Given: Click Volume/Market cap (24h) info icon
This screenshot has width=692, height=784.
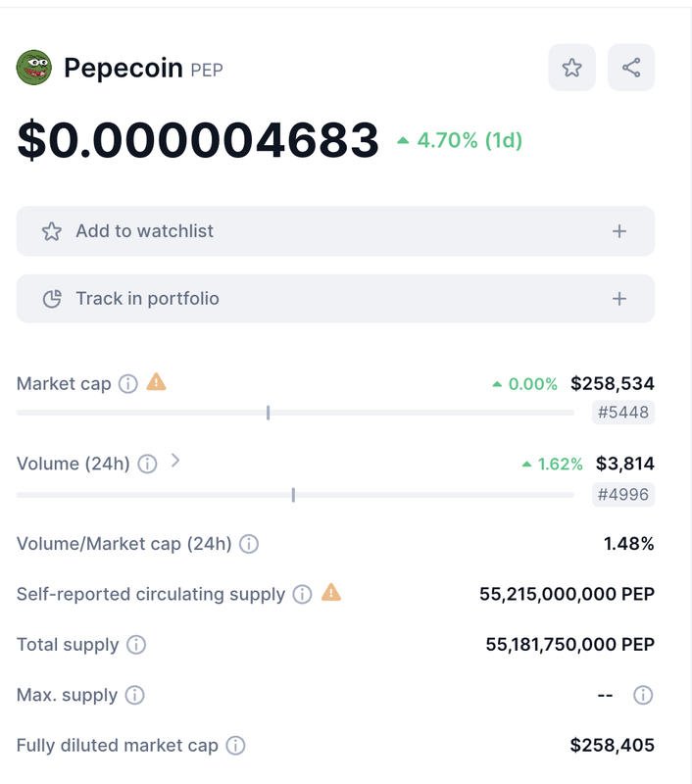Looking at the screenshot, I should [x=249, y=544].
